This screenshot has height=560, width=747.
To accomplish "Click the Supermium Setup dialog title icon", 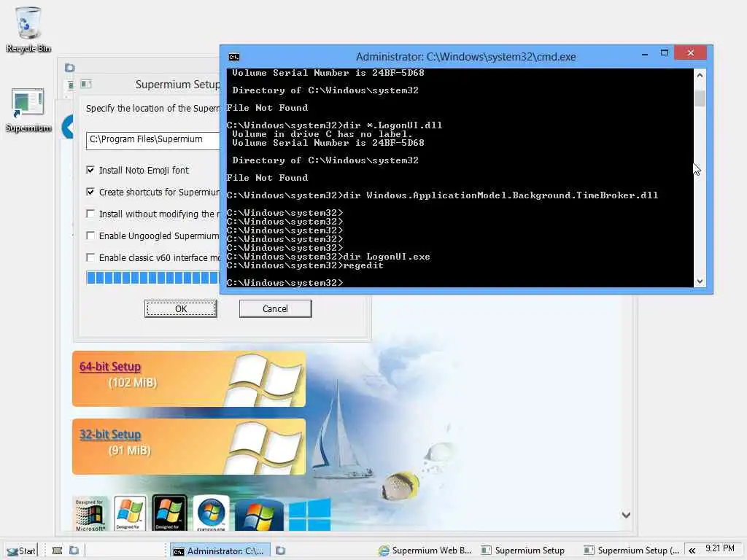I will click(x=86, y=85).
